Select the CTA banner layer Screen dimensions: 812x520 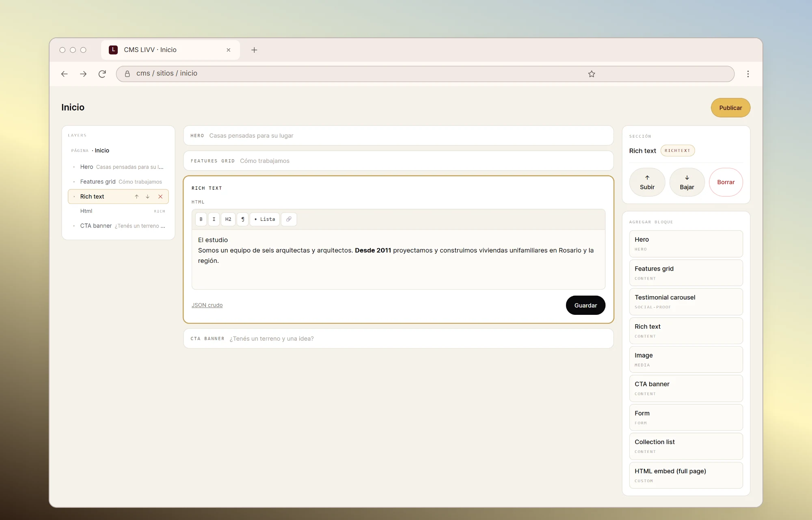point(118,226)
